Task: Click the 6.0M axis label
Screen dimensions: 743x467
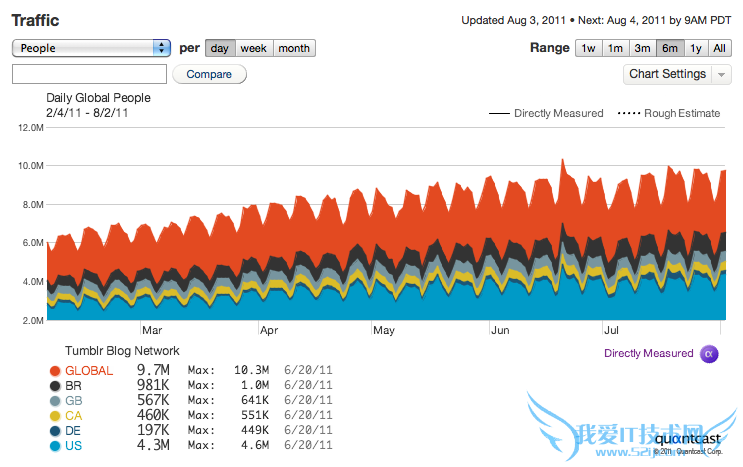Action: tap(33, 243)
